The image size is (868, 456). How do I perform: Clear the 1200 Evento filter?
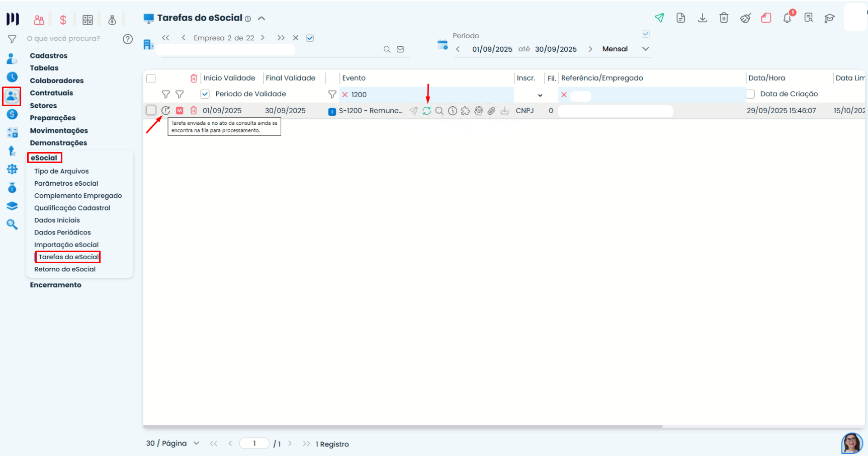[345, 95]
